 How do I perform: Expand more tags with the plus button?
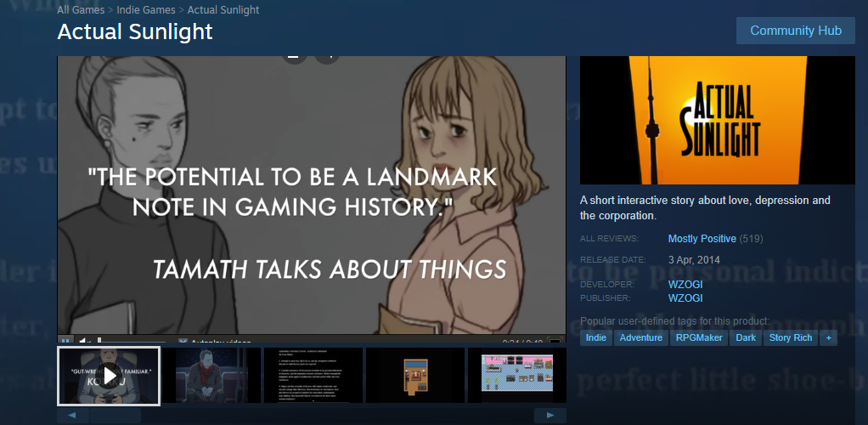pyautogui.click(x=829, y=338)
